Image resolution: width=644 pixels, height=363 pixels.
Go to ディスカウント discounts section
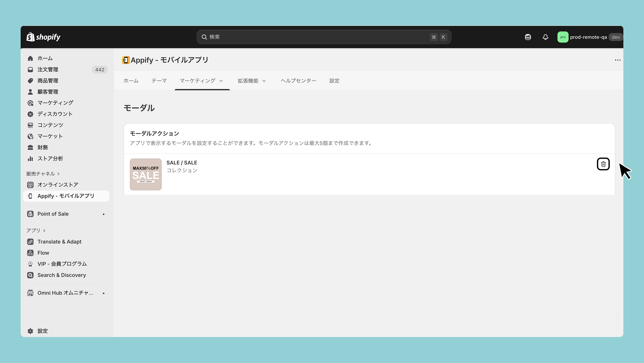55,114
